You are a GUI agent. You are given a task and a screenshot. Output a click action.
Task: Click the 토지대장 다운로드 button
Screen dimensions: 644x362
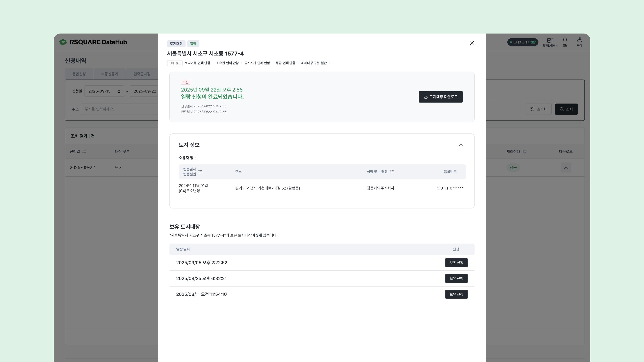point(441,97)
